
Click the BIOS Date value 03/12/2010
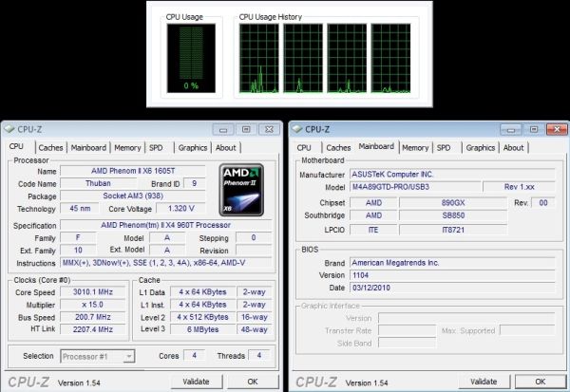pyautogui.click(x=452, y=288)
